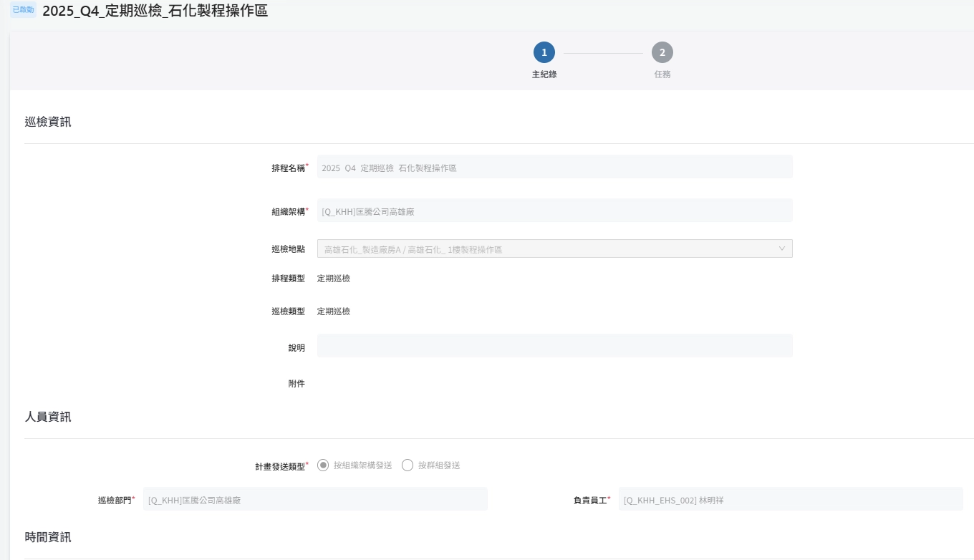Select the 按群組發送 radio button
974x560 pixels.
[408, 465]
